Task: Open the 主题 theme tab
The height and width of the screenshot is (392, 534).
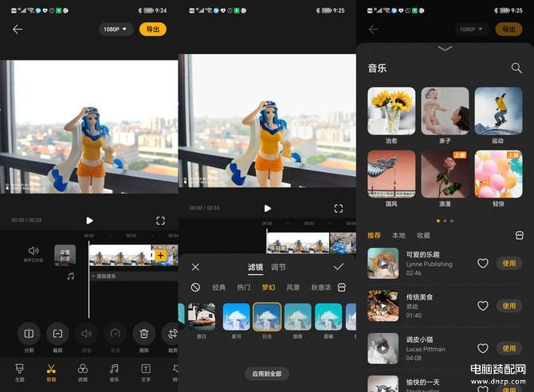Action: coord(20,373)
